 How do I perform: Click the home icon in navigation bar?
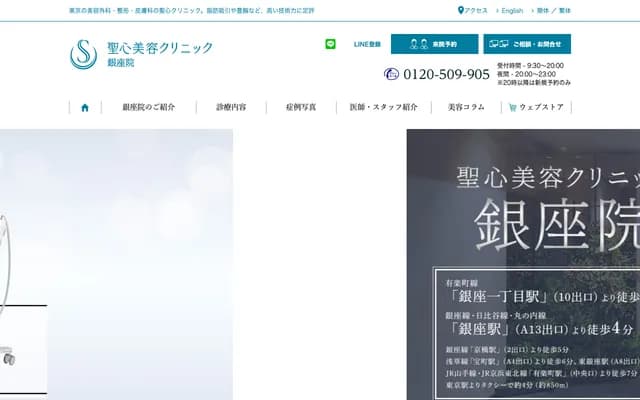click(x=85, y=107)
